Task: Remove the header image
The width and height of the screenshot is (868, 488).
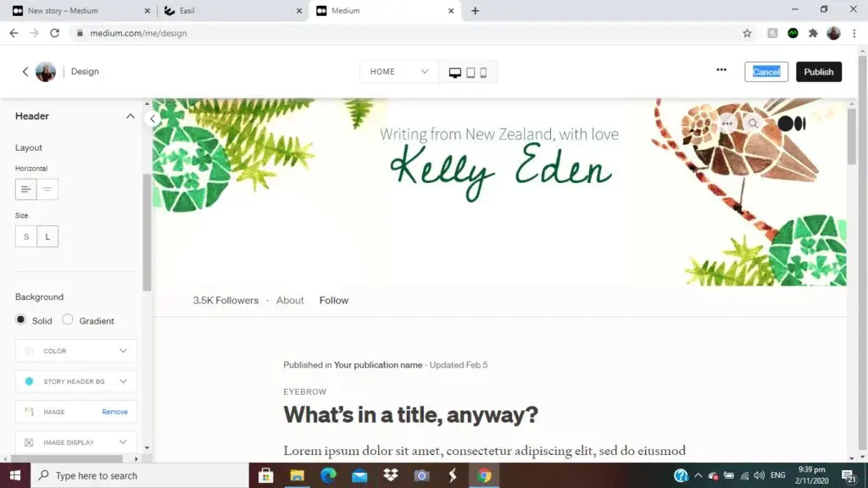Action: 114,412
